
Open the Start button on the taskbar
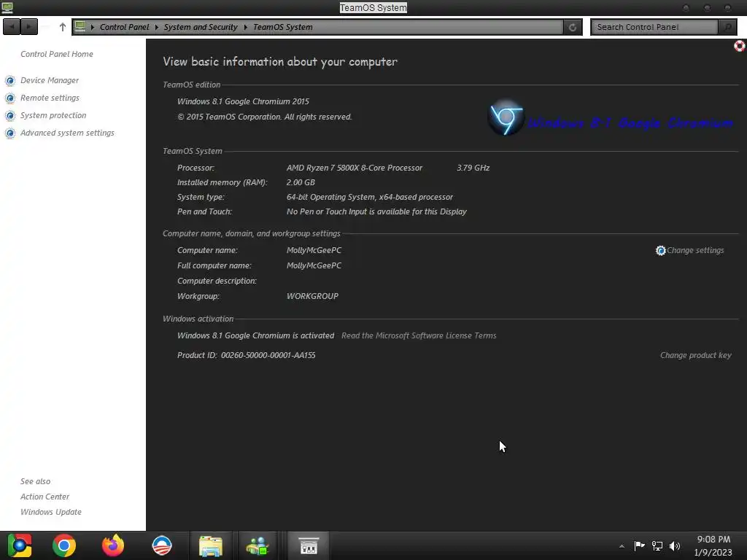pos(20,545)
